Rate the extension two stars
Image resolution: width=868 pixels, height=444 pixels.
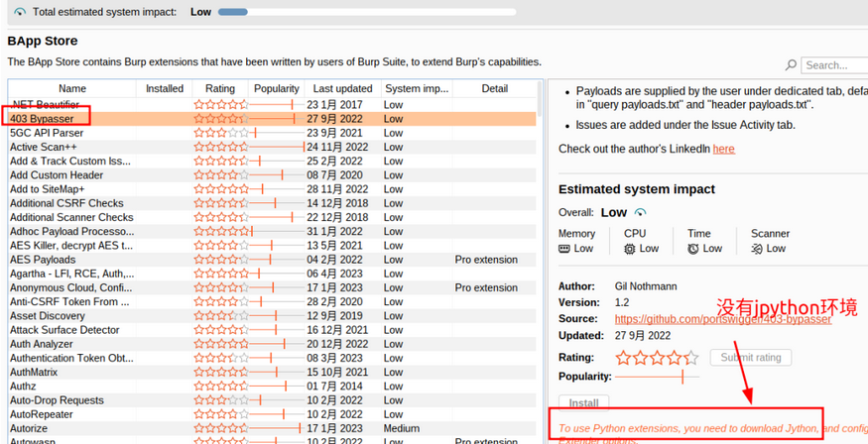pyautogui.click(x=641, y=358)
